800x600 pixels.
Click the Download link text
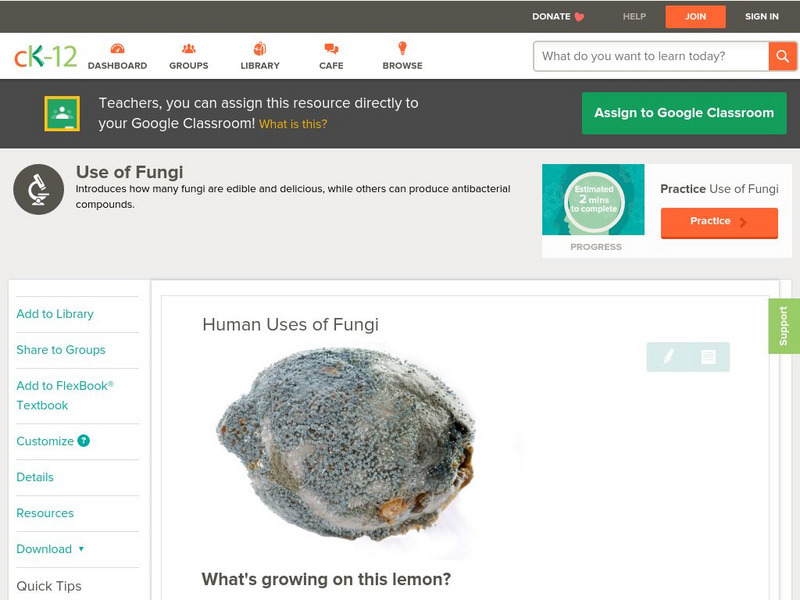click(44, 549)
